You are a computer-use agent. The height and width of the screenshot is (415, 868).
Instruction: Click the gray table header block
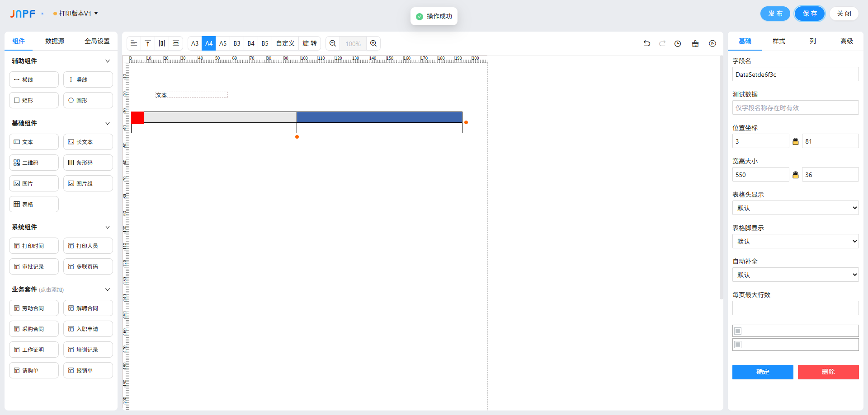pyautogui.click(x=220, y=117)
